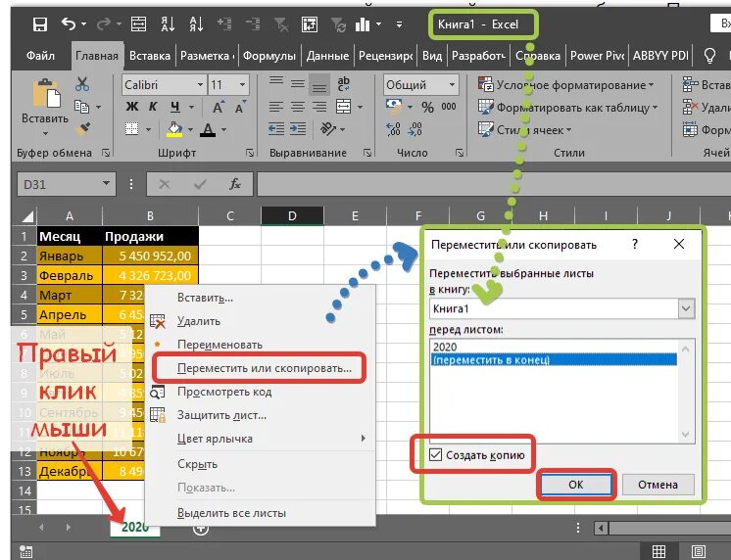731x560 pixels.
Task: Click the decrease indent icon
Action: 276,128
